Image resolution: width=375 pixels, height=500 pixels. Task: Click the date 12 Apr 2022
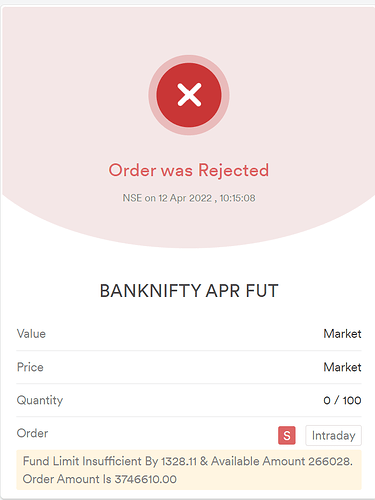click(x=185, y=198)
